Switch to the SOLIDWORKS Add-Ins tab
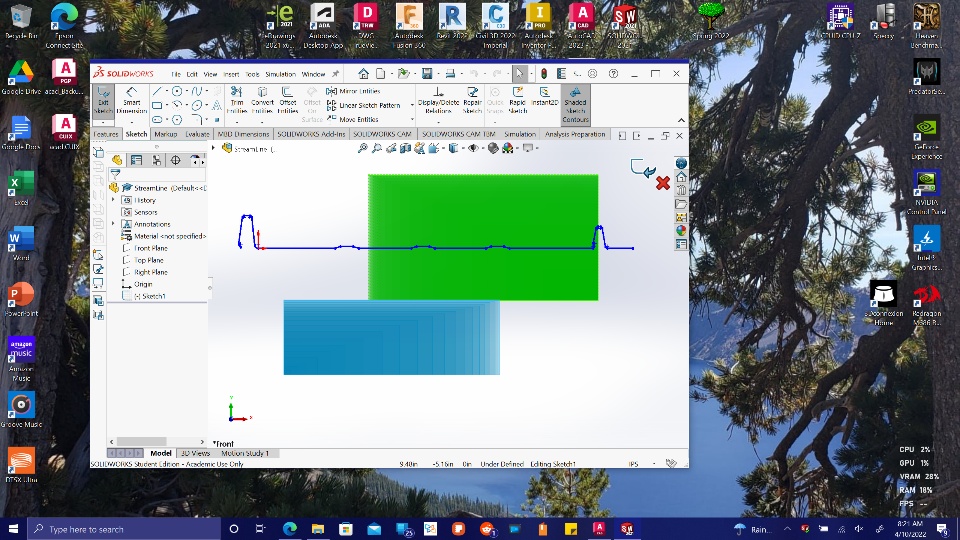 click(311, 134)
